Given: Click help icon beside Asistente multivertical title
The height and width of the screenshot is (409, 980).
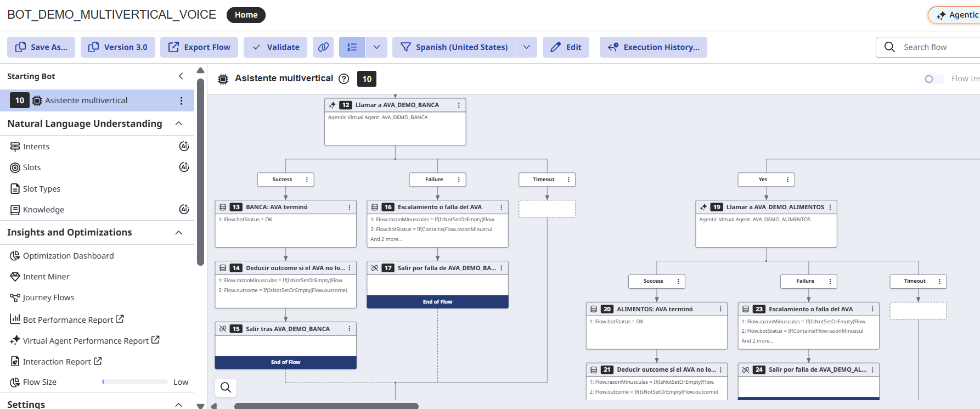Looking at the screenshot, I should tap(344, 79).
